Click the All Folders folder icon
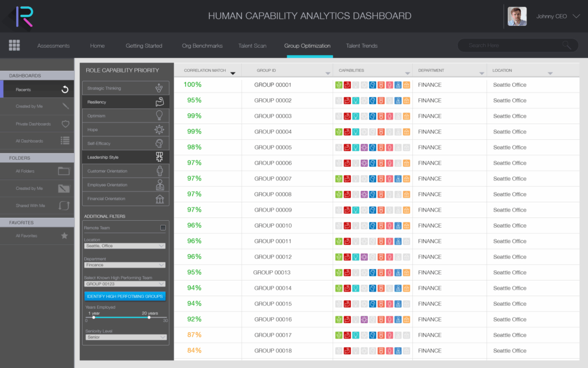 (x=64, y=171)
